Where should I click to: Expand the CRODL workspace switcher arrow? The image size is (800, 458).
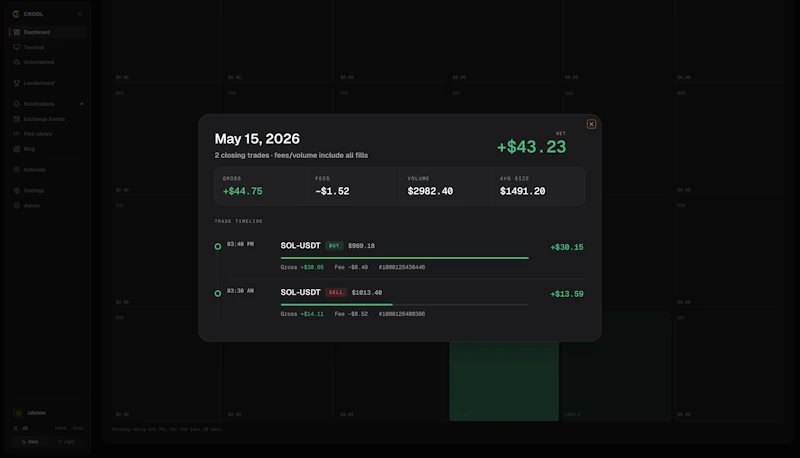80,14
